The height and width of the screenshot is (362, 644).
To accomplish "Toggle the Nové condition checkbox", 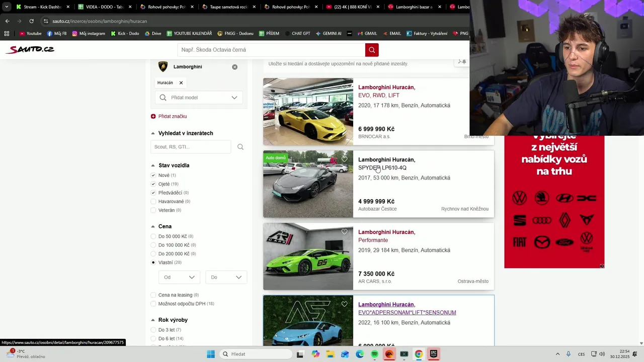I will coord(153,175).
